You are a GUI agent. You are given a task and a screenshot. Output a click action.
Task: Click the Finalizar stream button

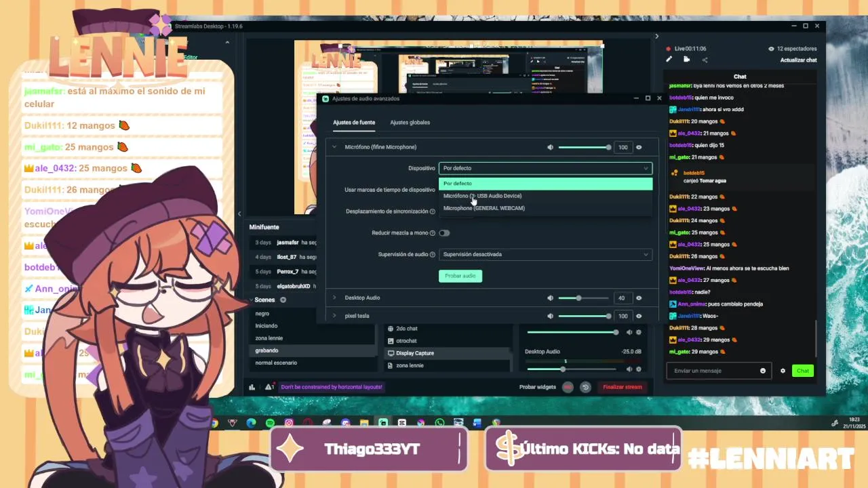point(622,387)
